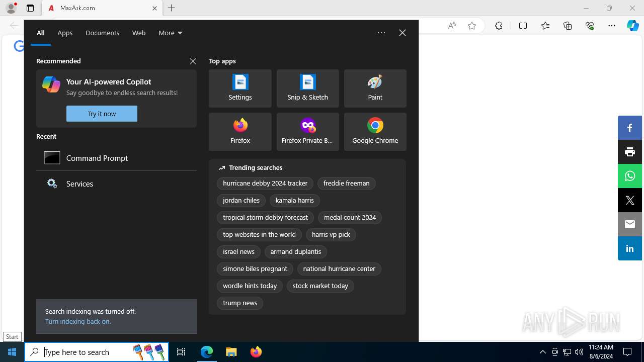Screen dimensions: 644x362
Task: Select national hurricane center chip
Action: pyautogui.click(x=339, y=269)
